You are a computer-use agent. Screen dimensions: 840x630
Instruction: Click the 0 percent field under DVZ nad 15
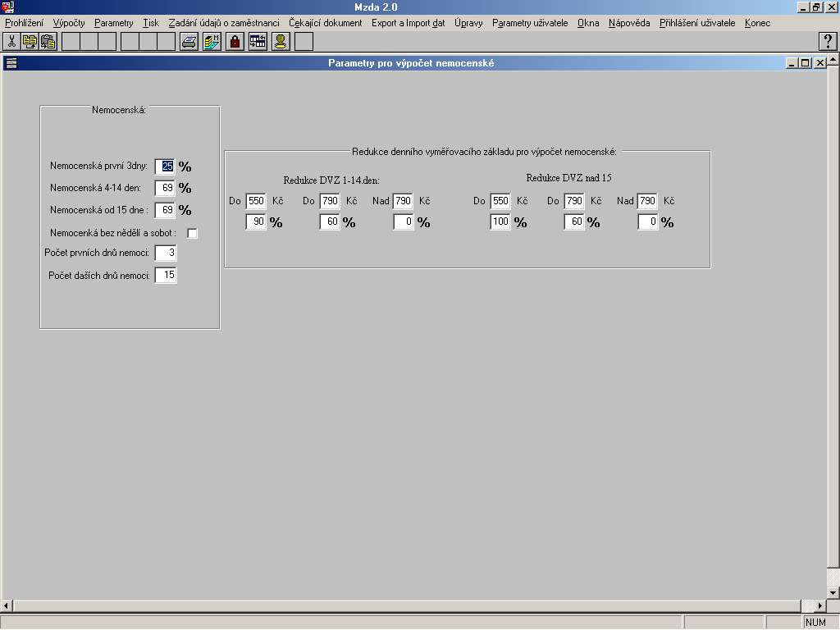click(x=647, y=221)
